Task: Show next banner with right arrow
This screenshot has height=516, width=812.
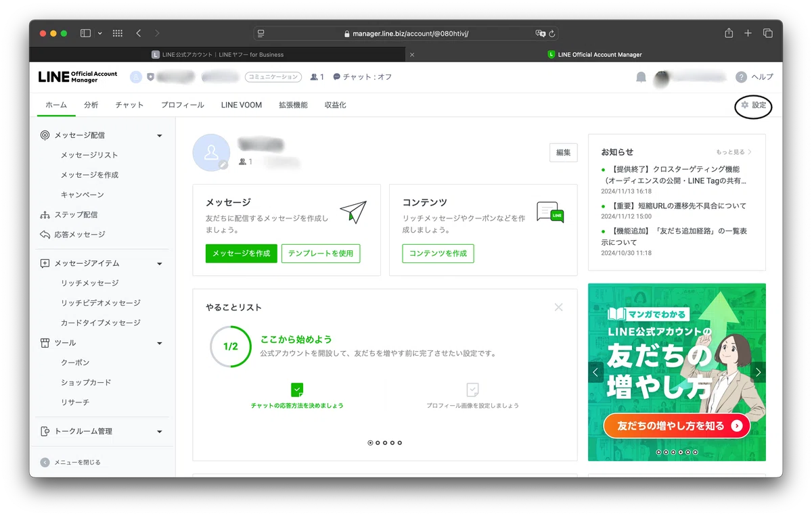Action: [759, 372]
